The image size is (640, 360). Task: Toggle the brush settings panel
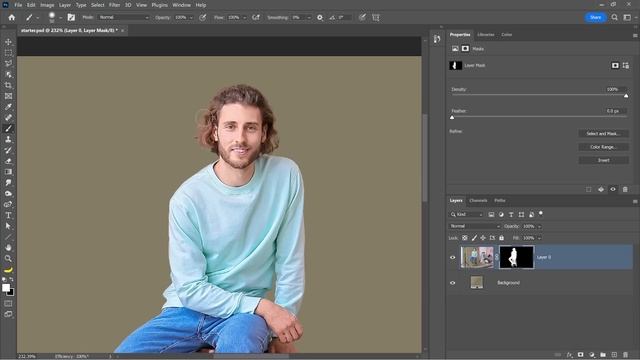pyautogui.click(x=71, y=18)
